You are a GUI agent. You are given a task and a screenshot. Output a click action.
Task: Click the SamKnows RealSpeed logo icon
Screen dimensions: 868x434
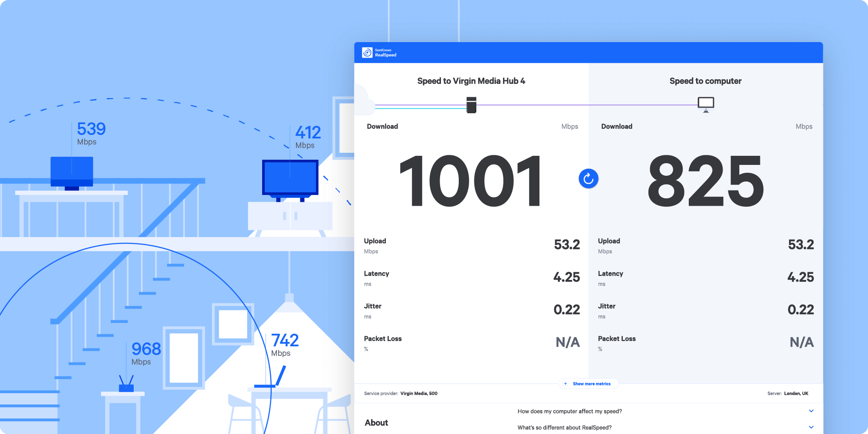pyautogui.click(x=368, y=53)
